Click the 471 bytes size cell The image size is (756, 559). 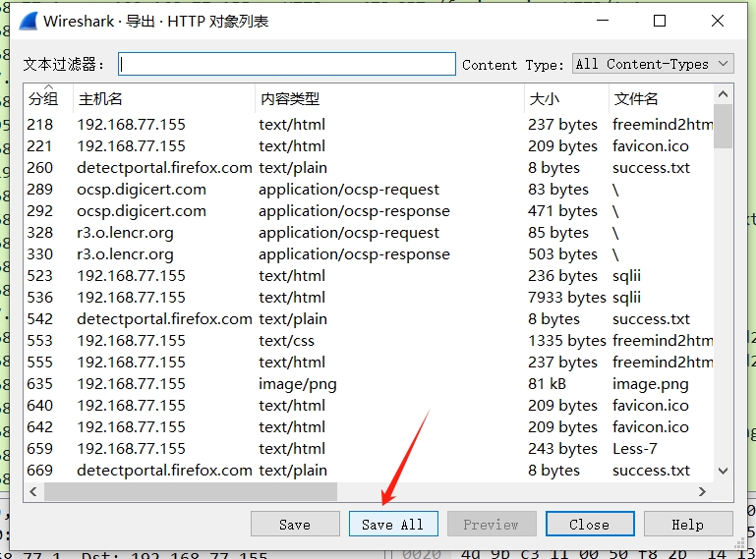click(x=562, y=211)
